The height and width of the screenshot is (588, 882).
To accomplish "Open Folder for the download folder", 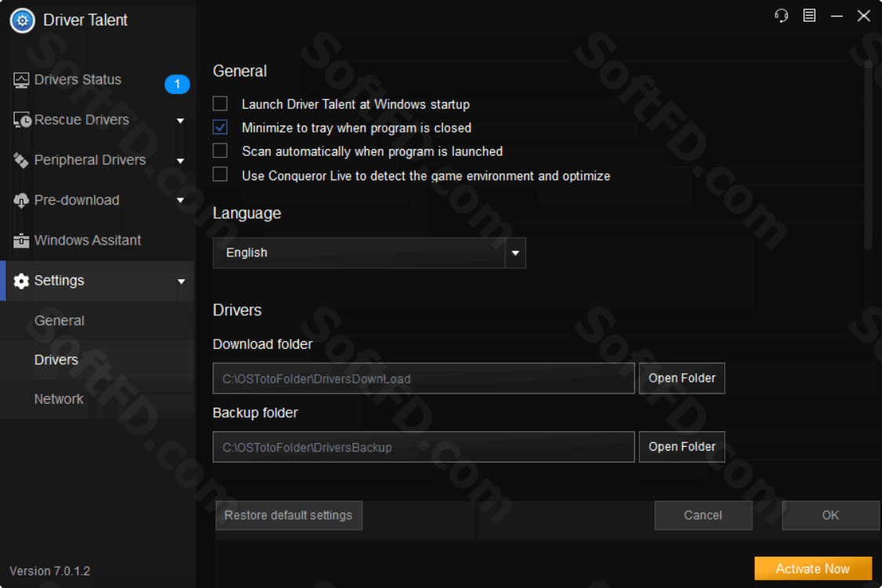I will (x=682, y=378).
